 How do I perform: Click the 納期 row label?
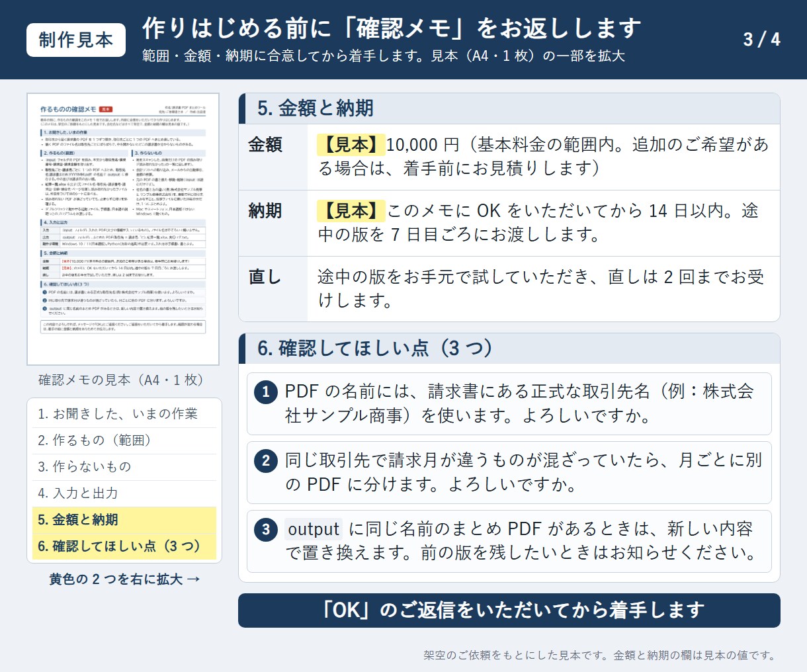click(x=265, y=211)
